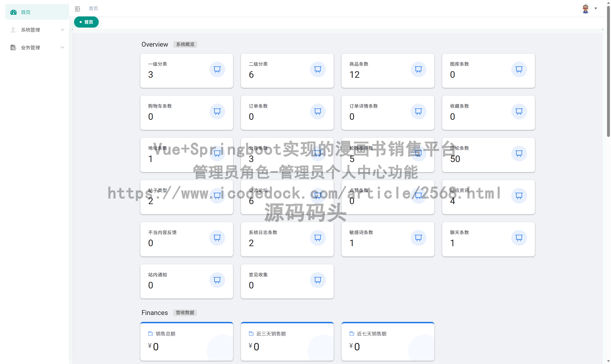Click the board icon on 商品条数 card
Image resolution: width=611 pixels, height=364 pixels.
click(x=418, y=69)
